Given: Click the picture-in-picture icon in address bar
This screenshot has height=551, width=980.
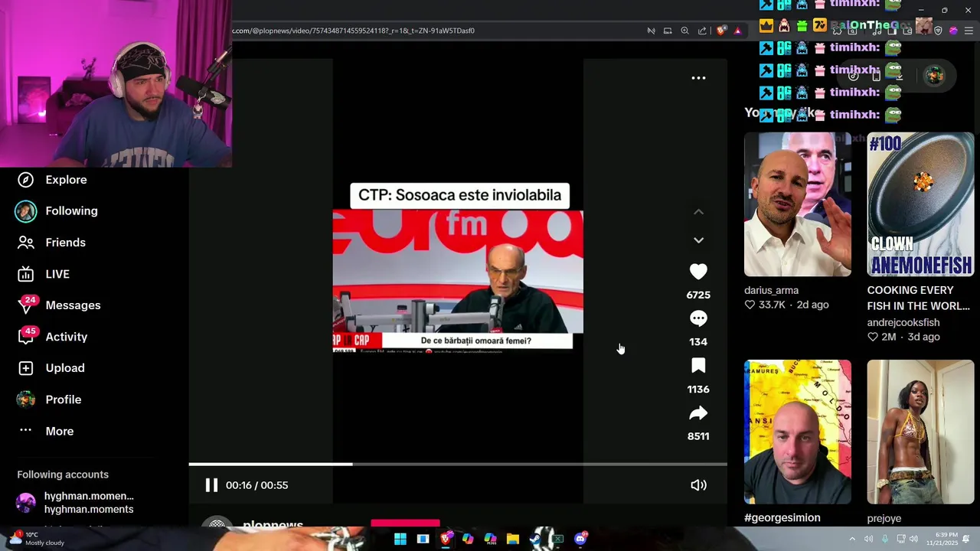Looking at the screenshot, I should click(668, 31).
